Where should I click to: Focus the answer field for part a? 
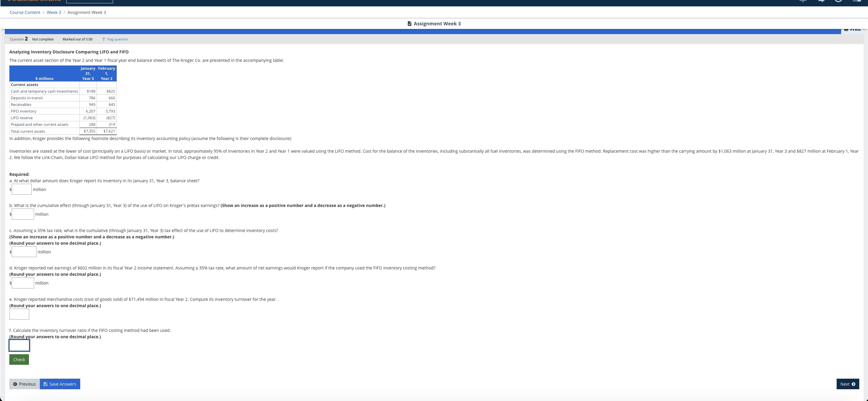22,189
